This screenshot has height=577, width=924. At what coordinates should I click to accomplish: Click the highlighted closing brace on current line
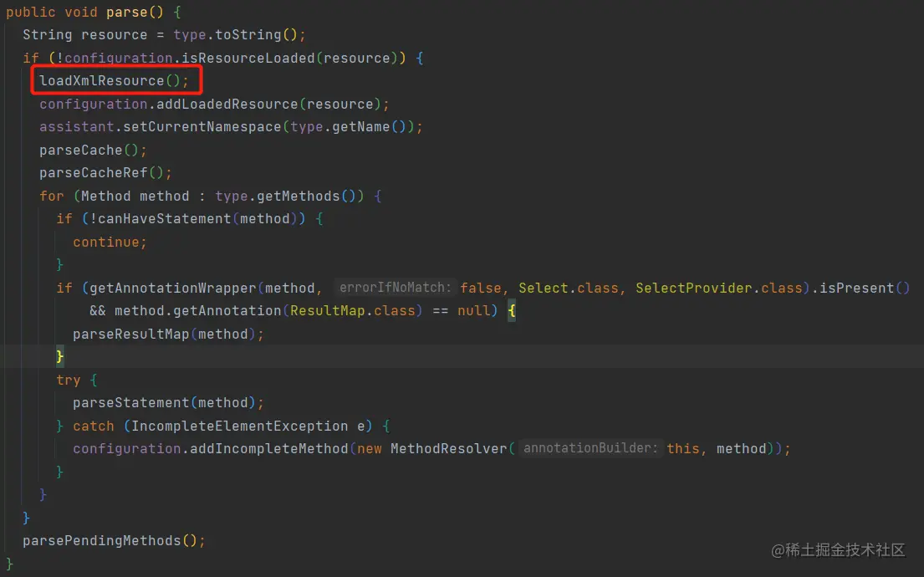tap(59, 356)
